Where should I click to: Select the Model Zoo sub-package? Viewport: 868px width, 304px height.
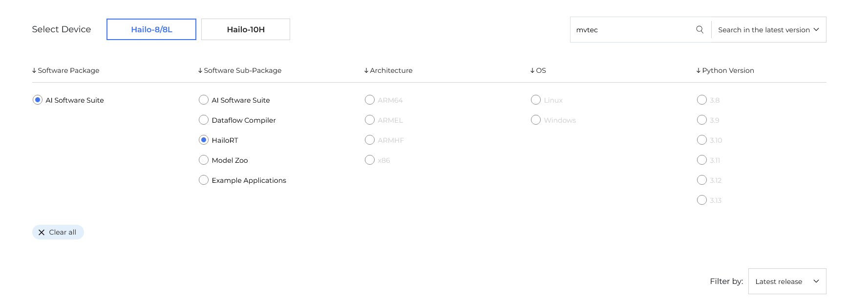tap(204, 160)
